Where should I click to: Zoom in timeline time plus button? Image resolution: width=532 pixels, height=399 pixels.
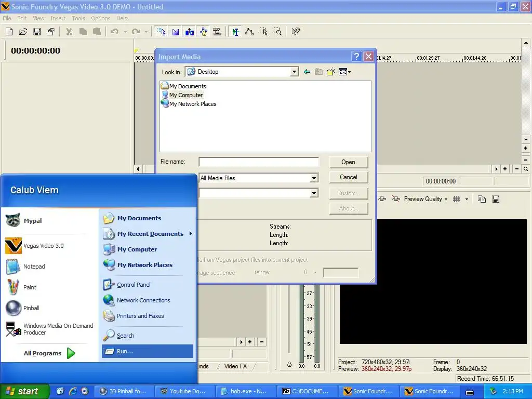505,169
